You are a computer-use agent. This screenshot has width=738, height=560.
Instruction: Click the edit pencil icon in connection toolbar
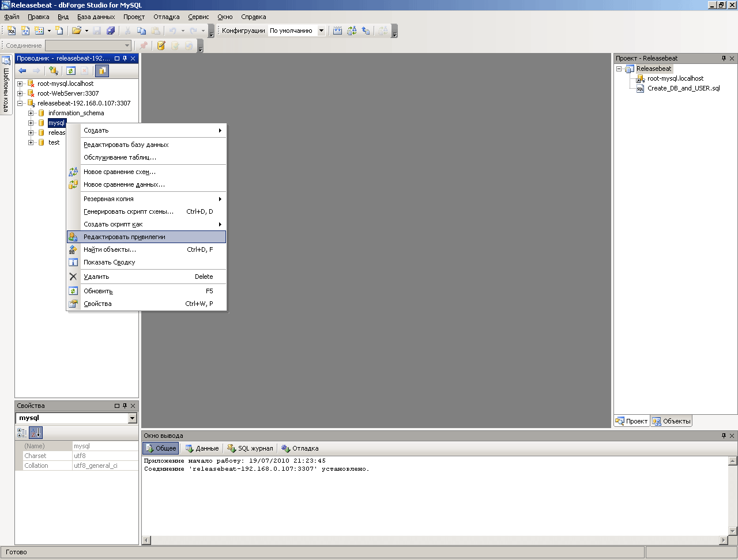pos(161,46)
